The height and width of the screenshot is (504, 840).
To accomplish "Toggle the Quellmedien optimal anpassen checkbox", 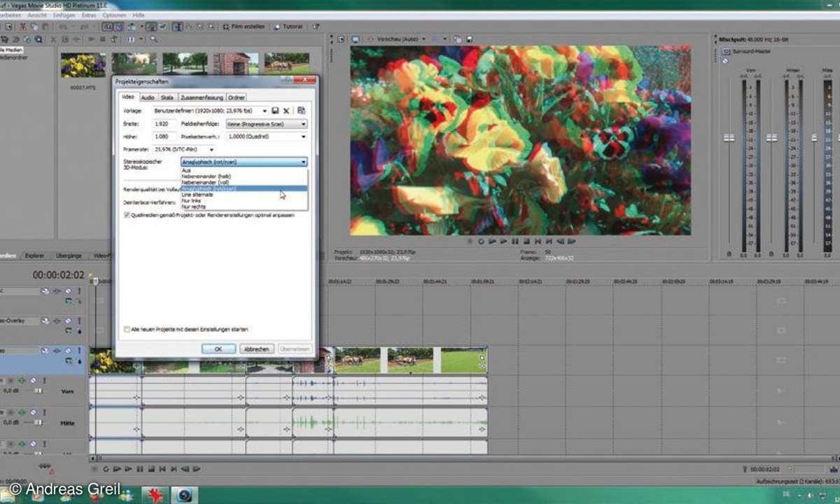I will (126, 216).
